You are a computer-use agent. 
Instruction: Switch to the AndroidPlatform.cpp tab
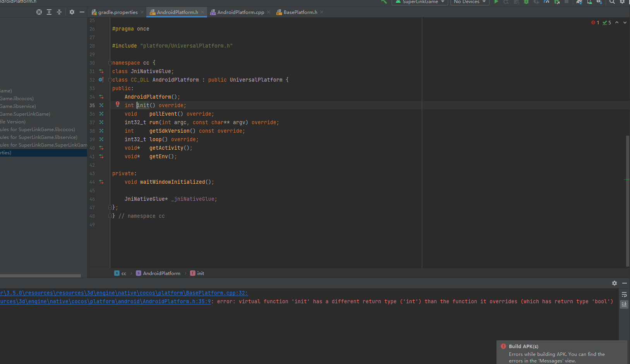(240, 12)
